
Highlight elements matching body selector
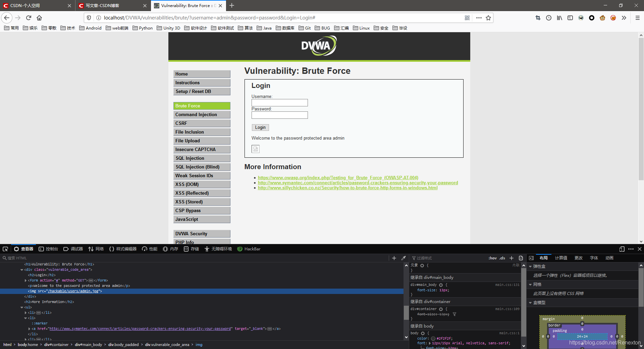coord(423,333)
